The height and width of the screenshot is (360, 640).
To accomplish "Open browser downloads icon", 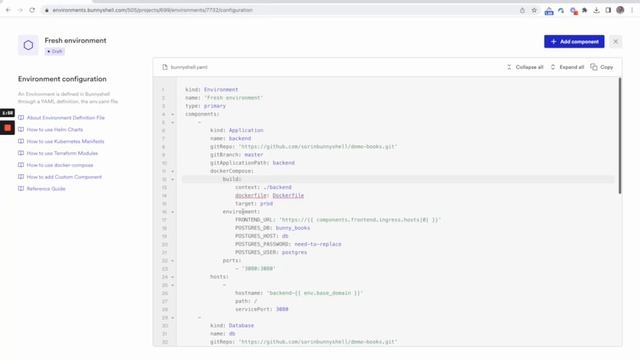I will (x=596, y=10).
